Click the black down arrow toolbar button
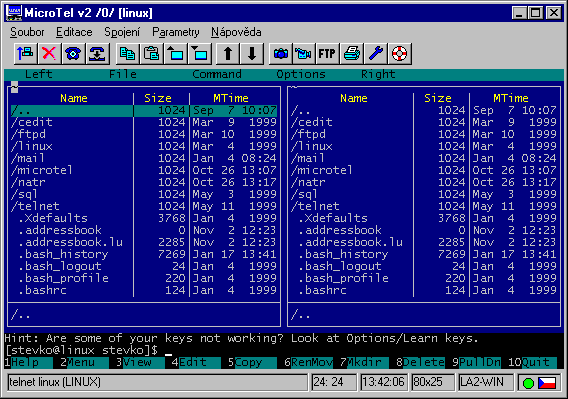The width and height of the screenshot is (568, 399). (252, 54)
